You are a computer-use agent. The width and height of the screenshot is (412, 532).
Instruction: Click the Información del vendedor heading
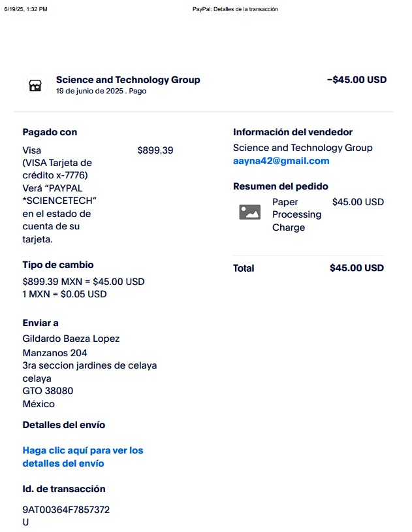click(293, 132)
